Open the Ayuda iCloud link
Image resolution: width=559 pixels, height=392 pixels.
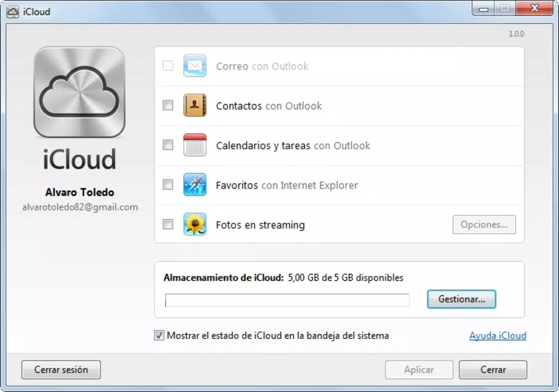(498, 336)
